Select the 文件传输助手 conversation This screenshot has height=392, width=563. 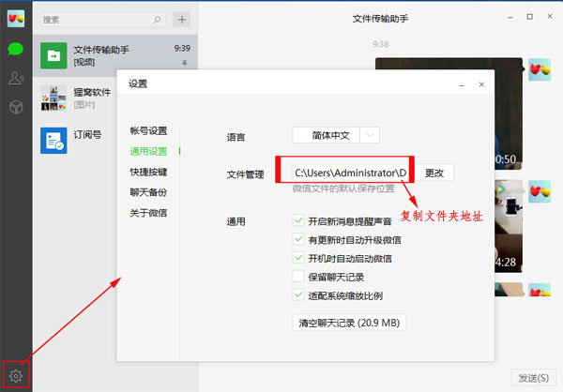click(115, 55)
